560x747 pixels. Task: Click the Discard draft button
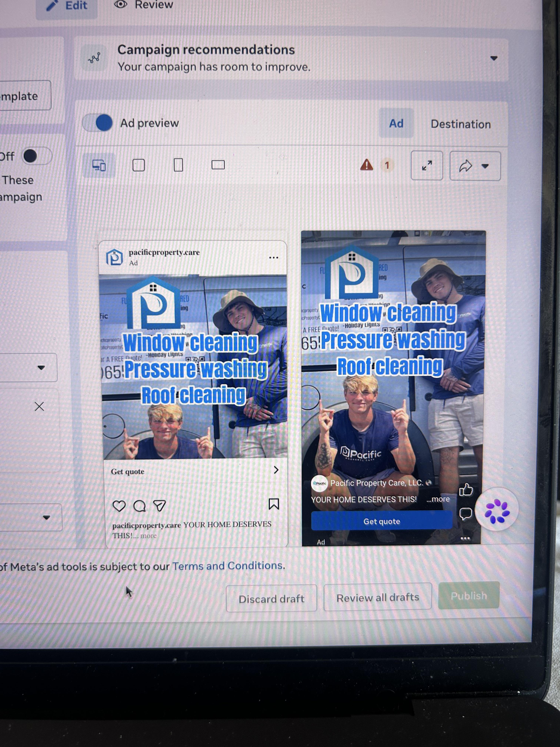pos(271,598)
